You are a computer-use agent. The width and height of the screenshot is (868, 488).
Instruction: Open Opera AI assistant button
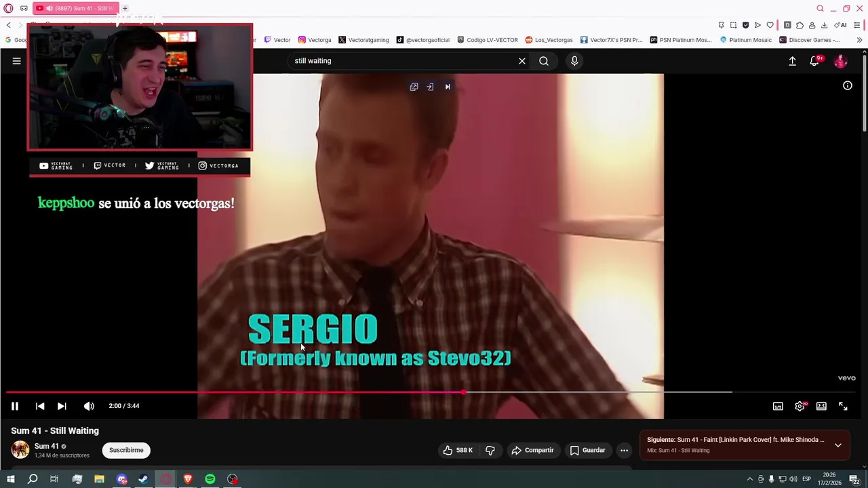(841, 25)
